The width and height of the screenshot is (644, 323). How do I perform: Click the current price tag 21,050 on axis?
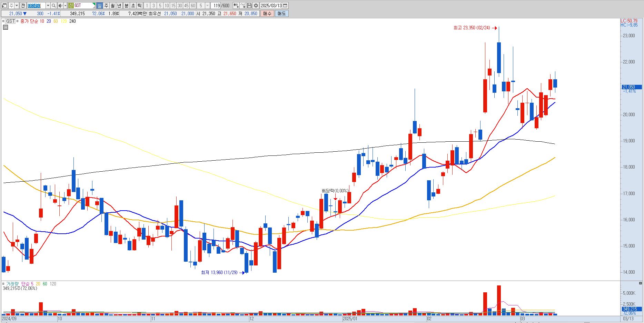(632, 87)
